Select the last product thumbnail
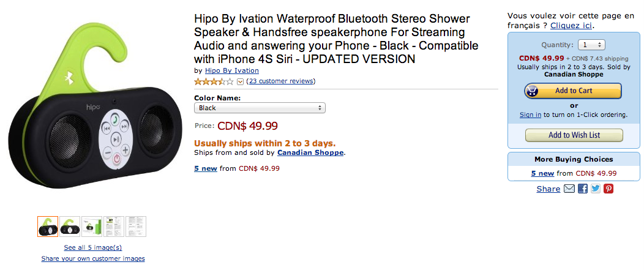This screenshot has width=644, height=270. tap(136, 227)
